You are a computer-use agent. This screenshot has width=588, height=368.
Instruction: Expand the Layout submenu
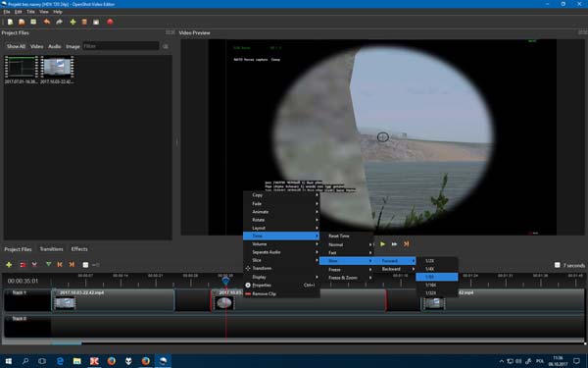[281, 228]
